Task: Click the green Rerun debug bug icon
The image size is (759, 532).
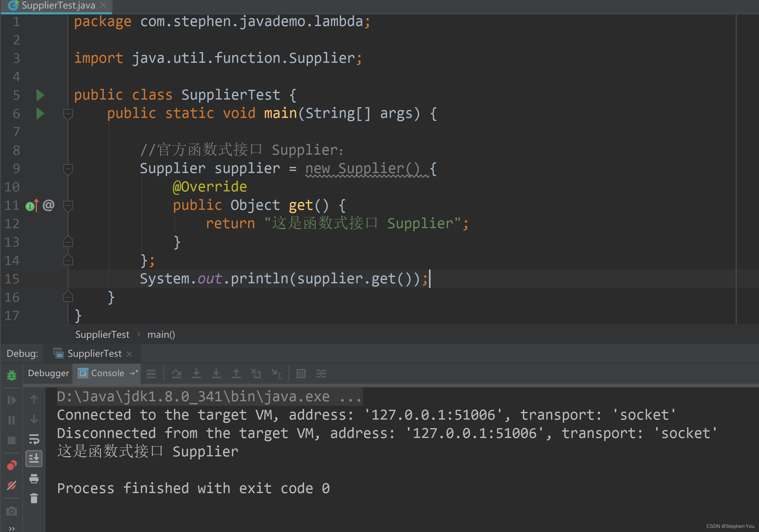Action: point(12,375)
